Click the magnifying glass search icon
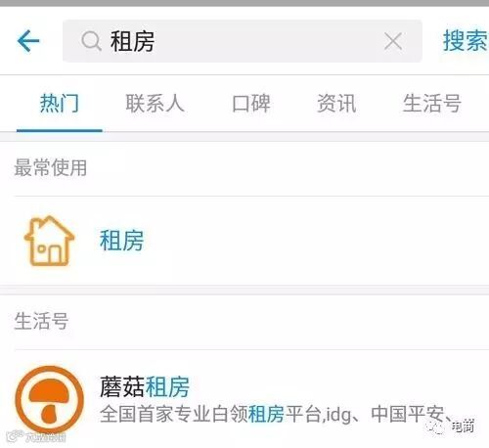The height and width of the screenshot is (448, 489). 91,41
